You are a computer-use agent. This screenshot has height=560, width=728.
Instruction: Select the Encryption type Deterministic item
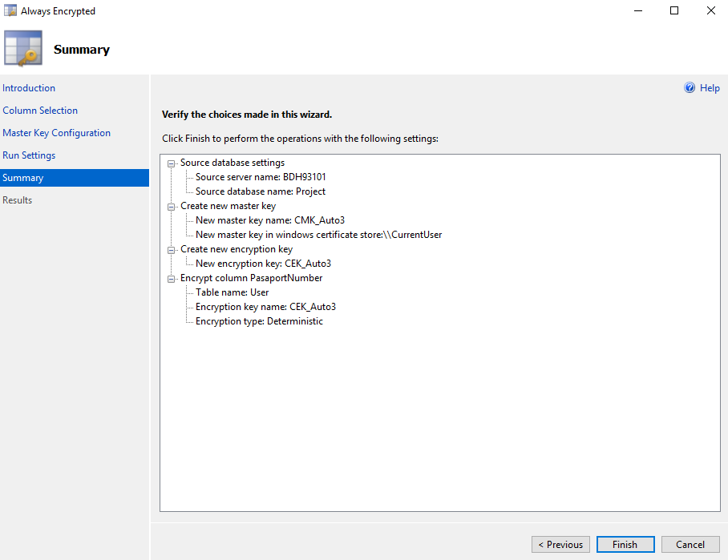(259, 321)
